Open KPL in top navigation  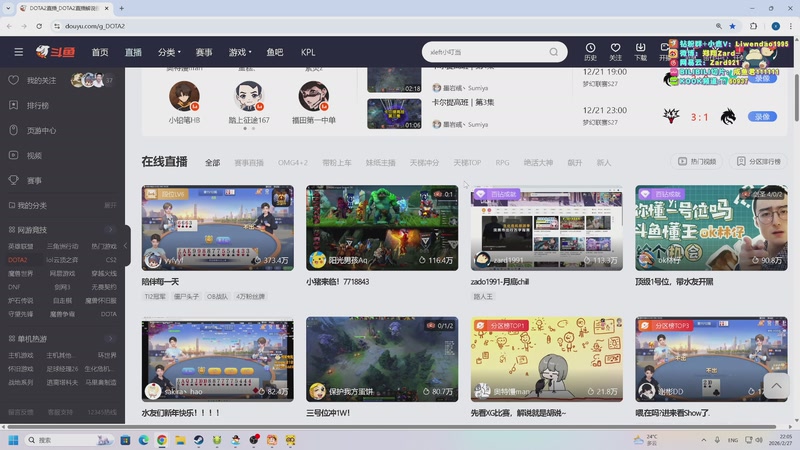pos(308,52)
